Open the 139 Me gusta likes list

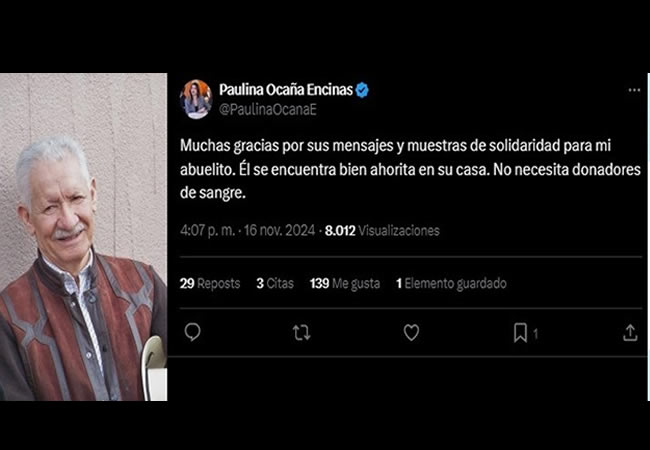(x=344, y=283)
